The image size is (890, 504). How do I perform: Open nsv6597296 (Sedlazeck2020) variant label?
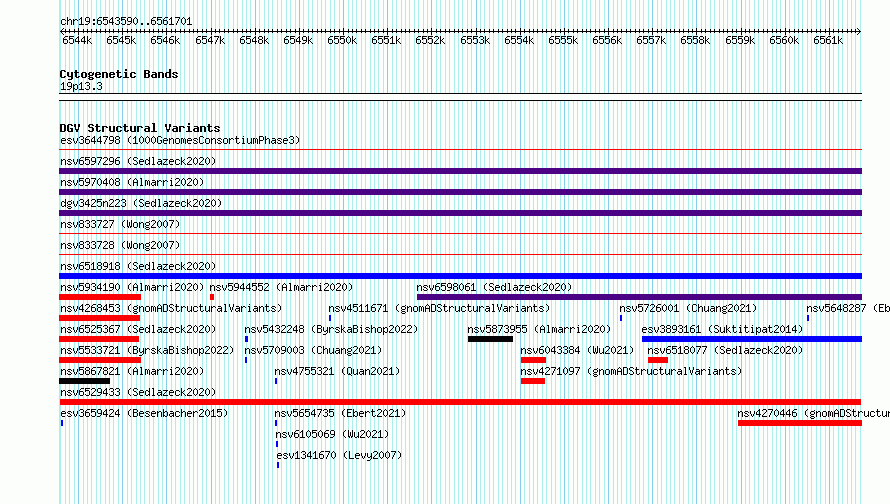138,161
